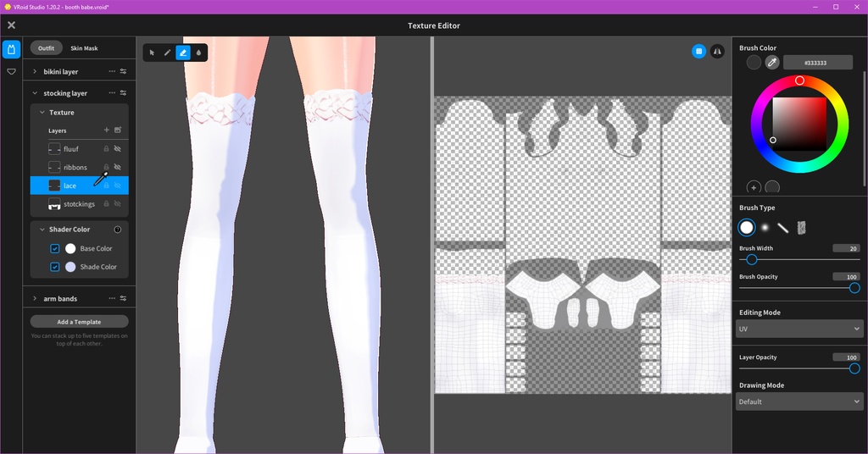Viewport: 868px width, 454px height.
Task: Edit the Brush Width value 20
Action: pyautogui.click(x=847, y=248)
